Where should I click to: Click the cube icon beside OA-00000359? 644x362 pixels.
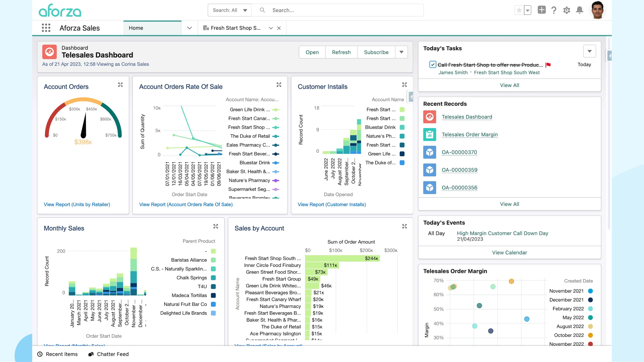(430, 170)
